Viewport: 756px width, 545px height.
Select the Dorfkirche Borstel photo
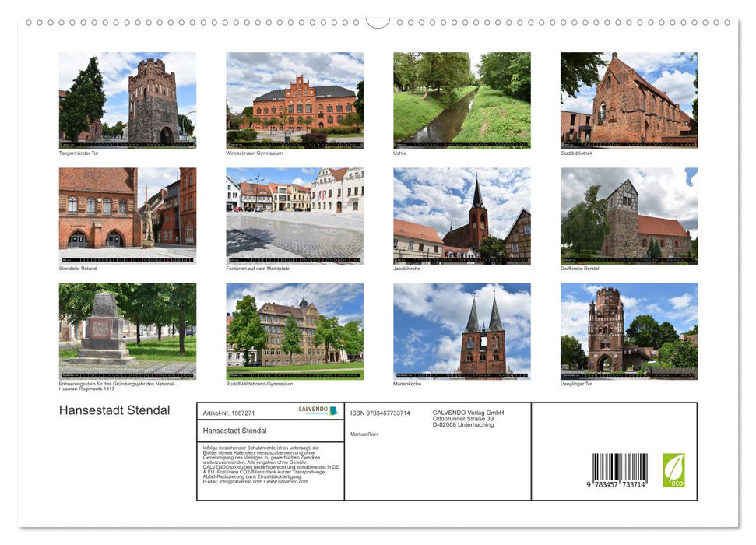tap(628, 215)
